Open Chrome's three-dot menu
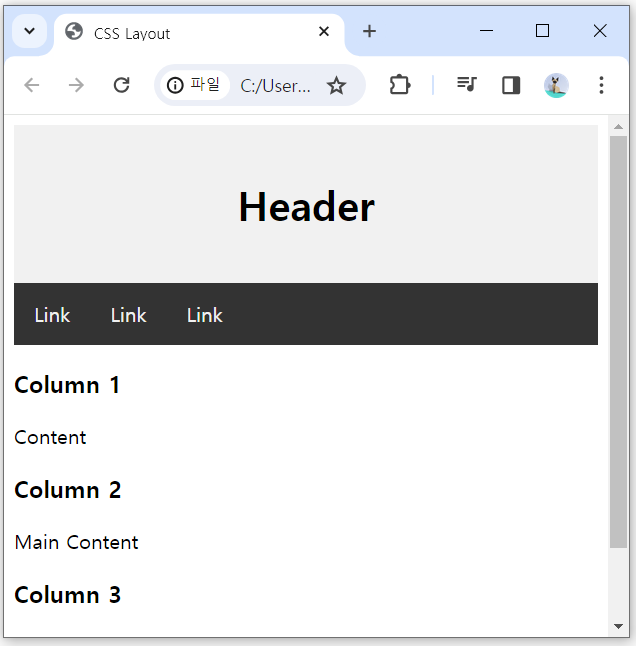The height and width of the screenshot is (646, 636). click(601, 85)
